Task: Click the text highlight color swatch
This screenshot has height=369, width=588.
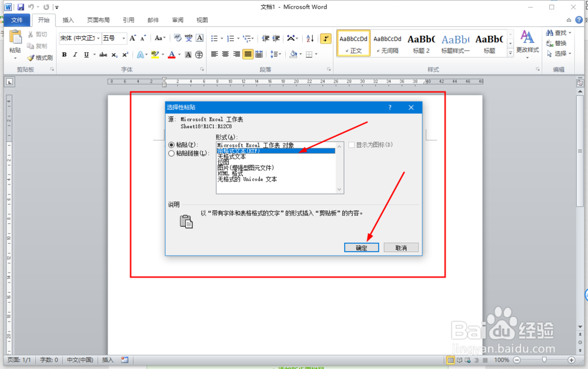Action: tap(155, 55)
